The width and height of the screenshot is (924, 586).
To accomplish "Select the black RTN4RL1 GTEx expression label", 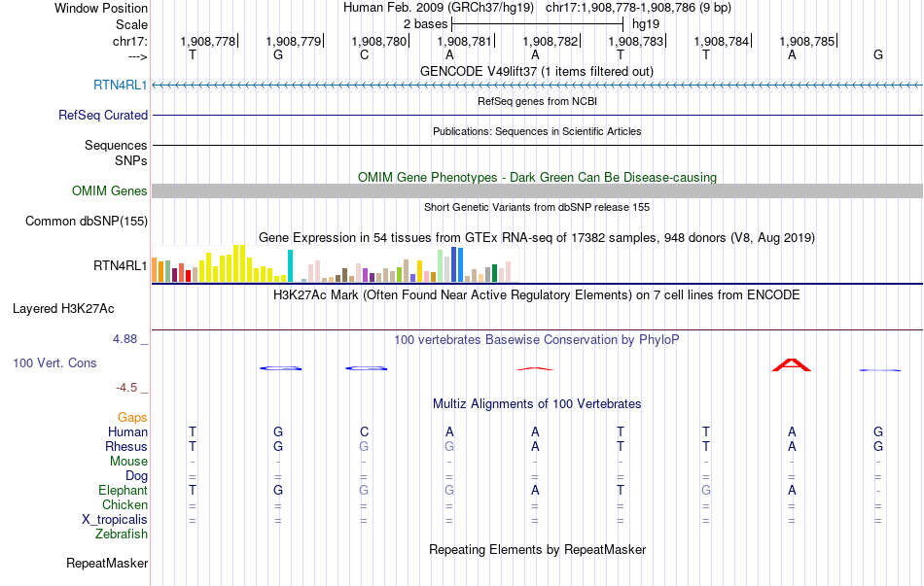I will (x=121, y=265).
